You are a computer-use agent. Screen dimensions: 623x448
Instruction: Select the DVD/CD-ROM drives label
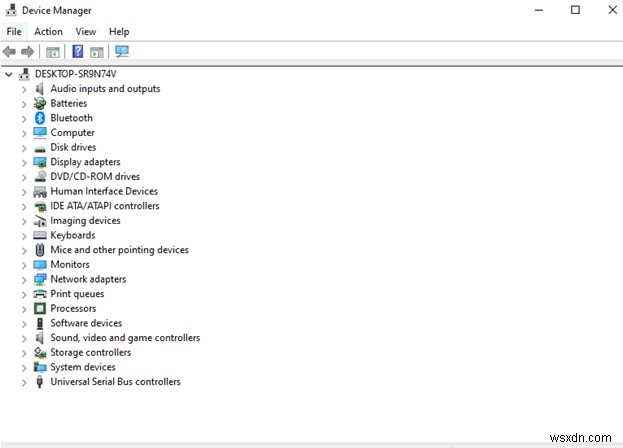pyautogui.click(x=95, y=176)
